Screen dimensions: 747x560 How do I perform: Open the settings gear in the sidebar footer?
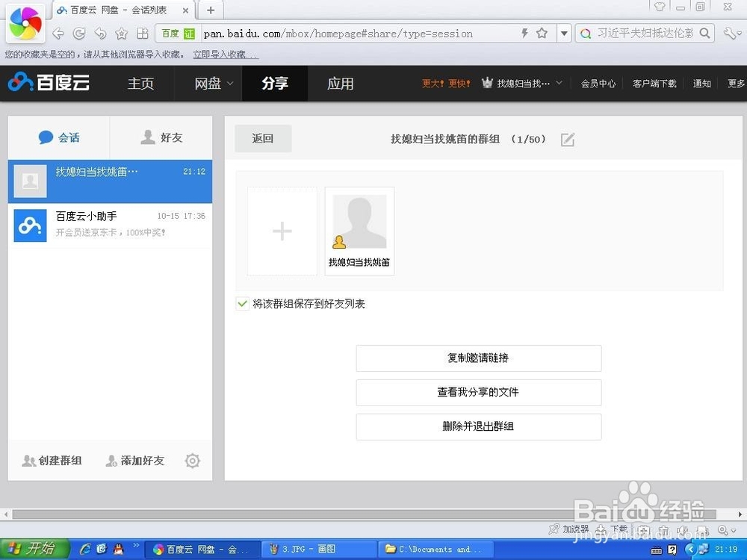coord(192,461)
